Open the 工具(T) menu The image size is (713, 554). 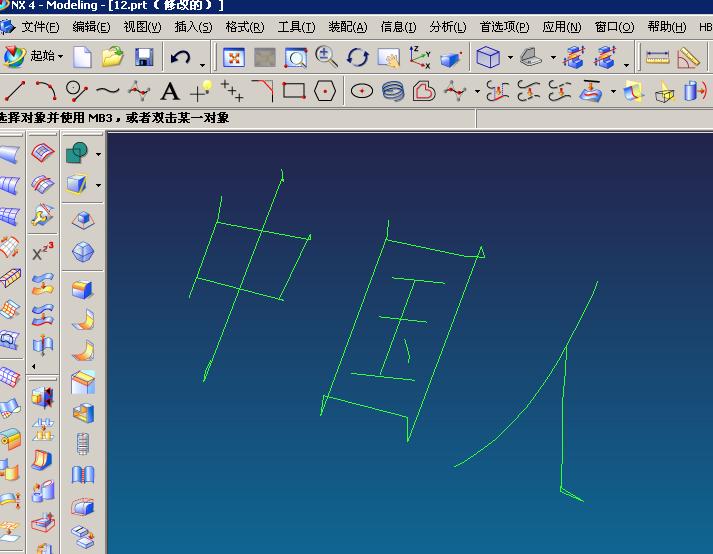point(296,27)
